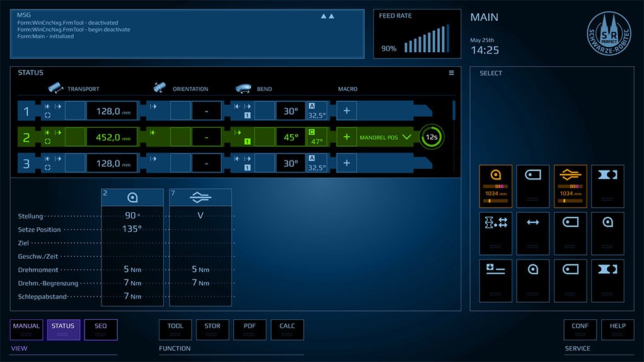
Task: Select the download-to-line icon tile
Action: click(495, 280)
